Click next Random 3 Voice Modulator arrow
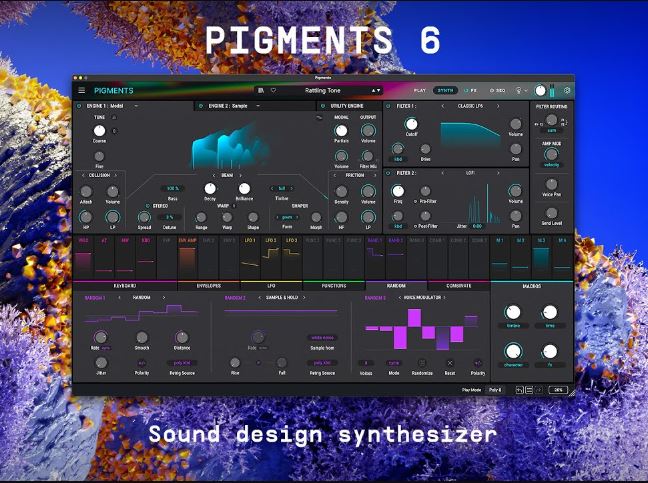Viewport: 648px width, 483px height. pos(445,298)
